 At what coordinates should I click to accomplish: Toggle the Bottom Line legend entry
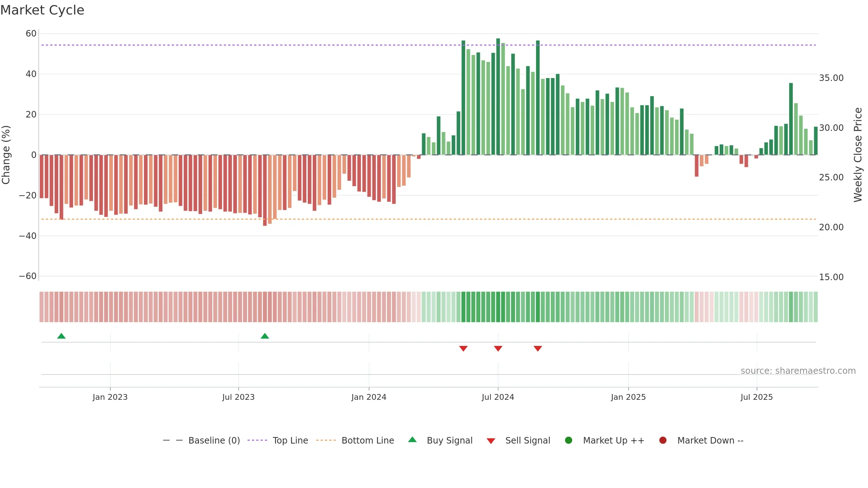355,440
